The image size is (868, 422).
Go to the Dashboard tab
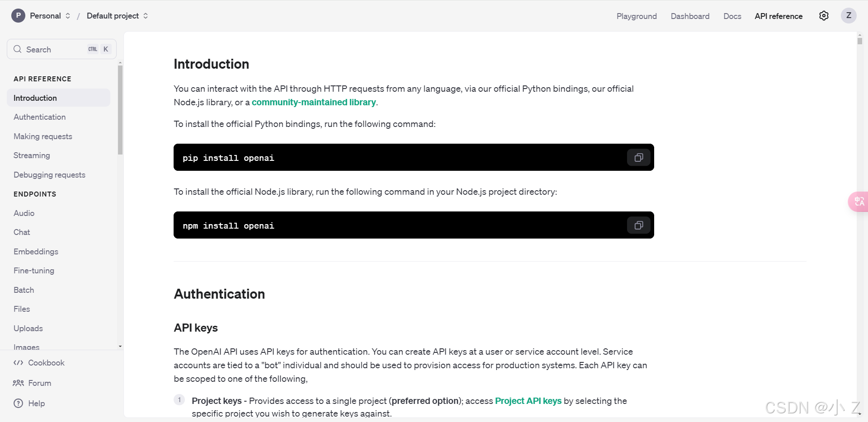pyautogui.click(x=690, y=16)
